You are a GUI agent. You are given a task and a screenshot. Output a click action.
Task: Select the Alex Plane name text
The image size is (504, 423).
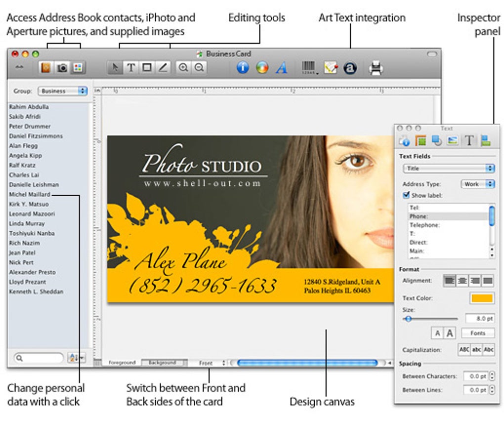tap(181, 261)
